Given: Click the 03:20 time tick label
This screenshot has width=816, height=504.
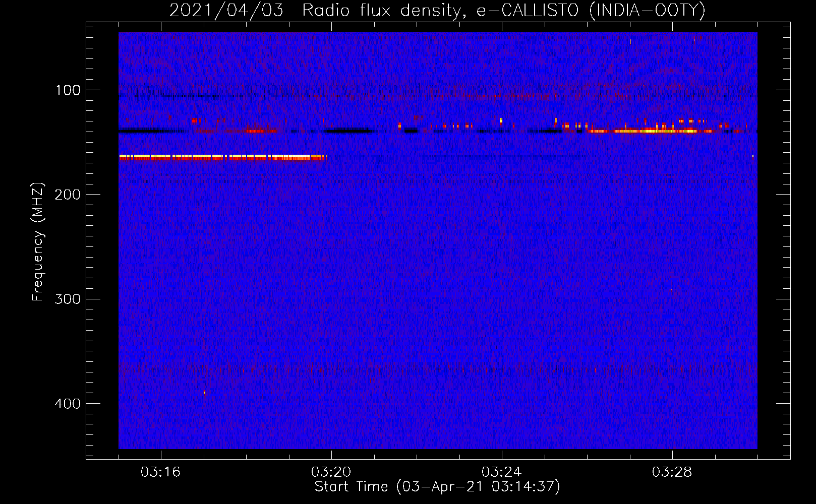Looking at the screenshot, I should [331, 472].
